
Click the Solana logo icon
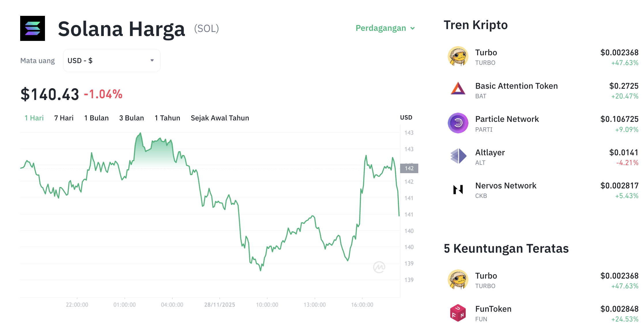pyautogui.click(x=33, y=29)
